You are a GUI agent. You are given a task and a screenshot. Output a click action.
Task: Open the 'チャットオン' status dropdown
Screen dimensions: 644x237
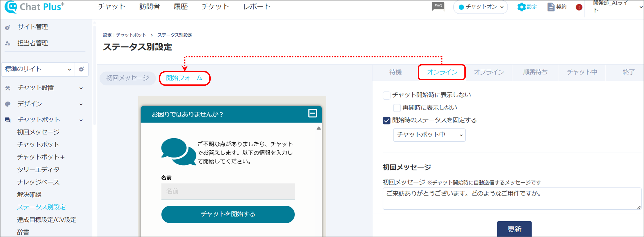[x=480, y=7]
